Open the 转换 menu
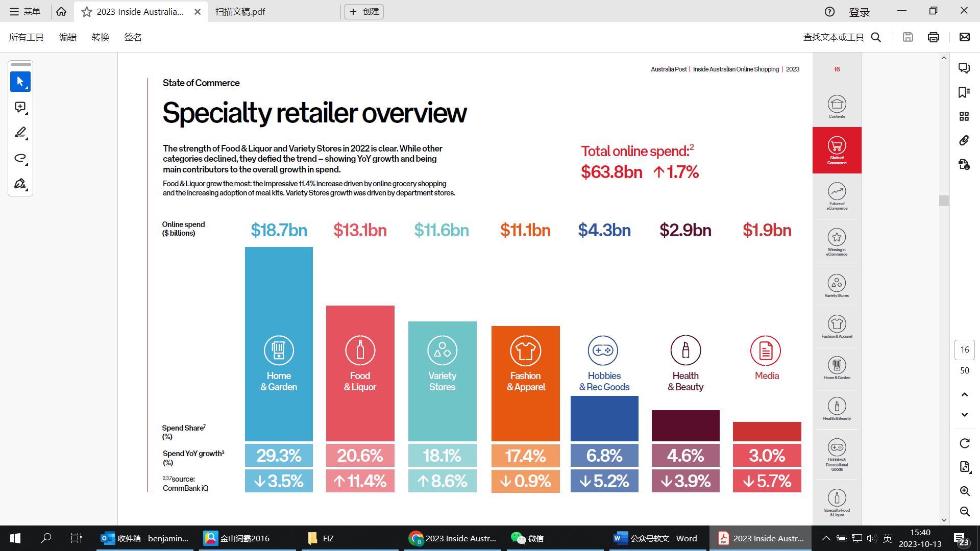Image resolution: width=980 pixels, height=551 pixels. pyautogui.click(x=101, y=37)
